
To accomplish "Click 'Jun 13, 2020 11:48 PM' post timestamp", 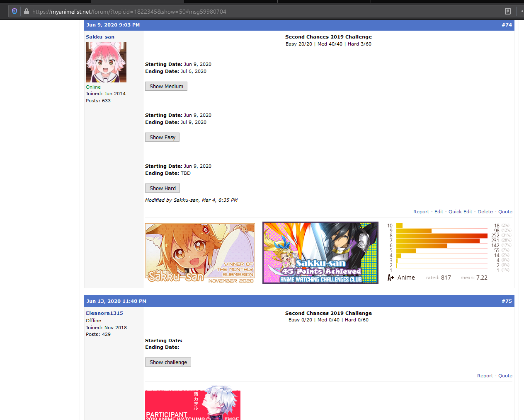I will click(x=116, y=301).
